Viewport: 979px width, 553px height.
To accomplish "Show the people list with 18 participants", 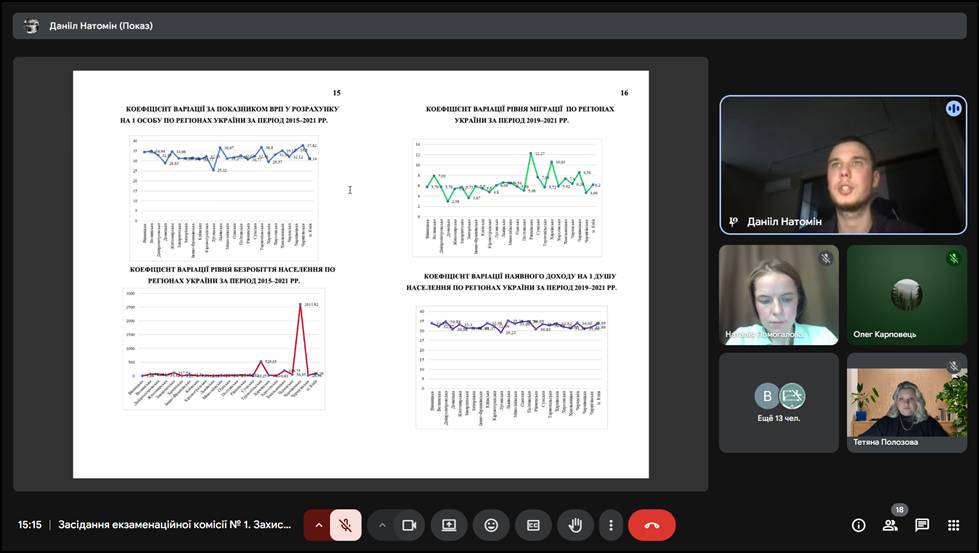I will pos(890,525).
